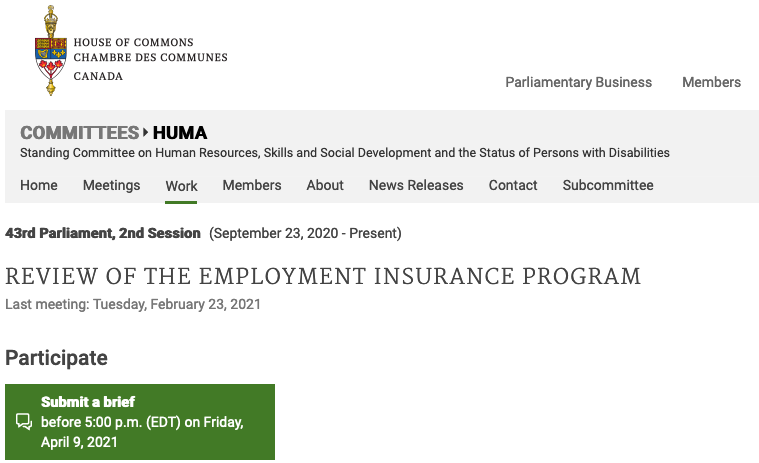View the News Releases tab
This screenshot has width=759, height=463.
click(416, 185)
